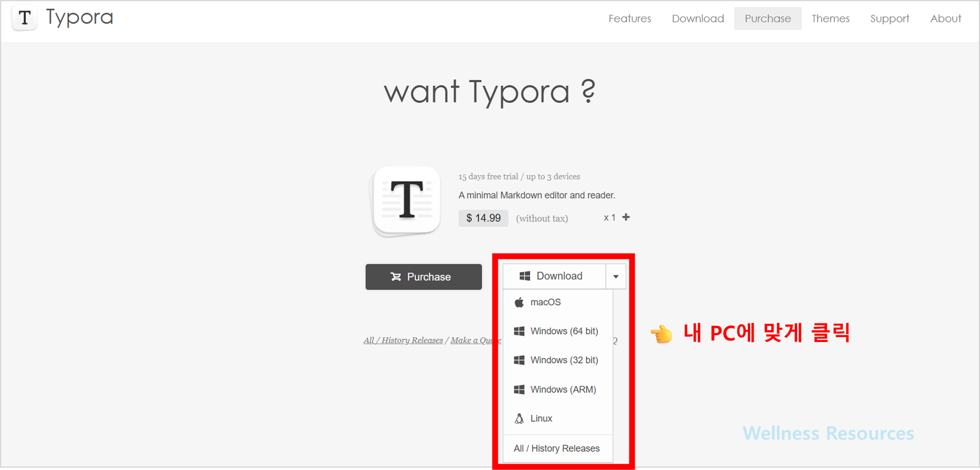This screenshot has width=980, height=470.
Task: Click the x 1 quantity label
Action: [609, 217]
